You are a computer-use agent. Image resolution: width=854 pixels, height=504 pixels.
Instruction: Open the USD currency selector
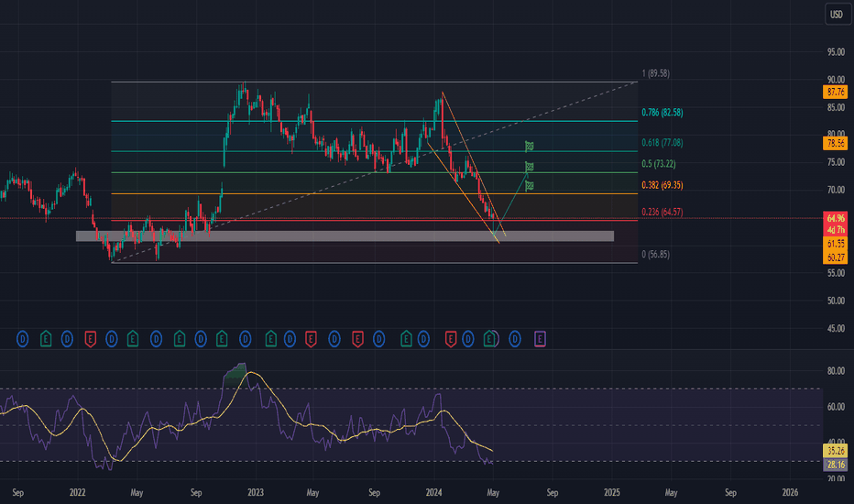(836, 14)
